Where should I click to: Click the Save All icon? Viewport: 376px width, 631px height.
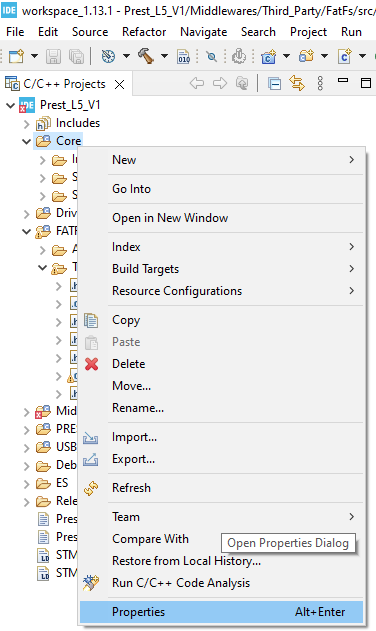click(x=76, y=56)
